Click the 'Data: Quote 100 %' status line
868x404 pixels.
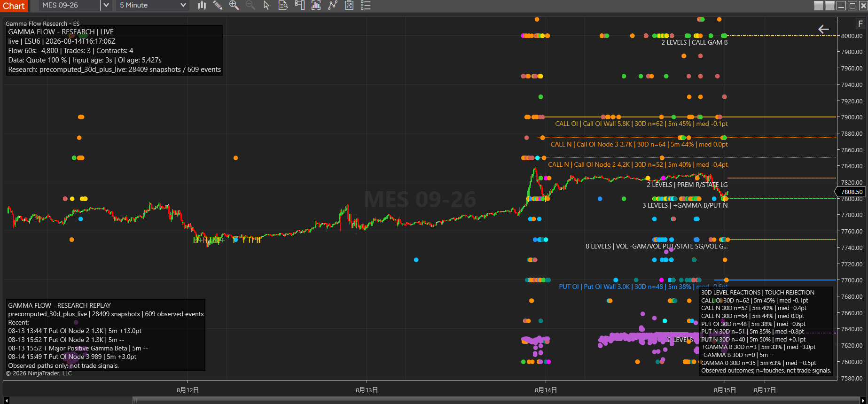pyautogui.click(x=85, y=60)
